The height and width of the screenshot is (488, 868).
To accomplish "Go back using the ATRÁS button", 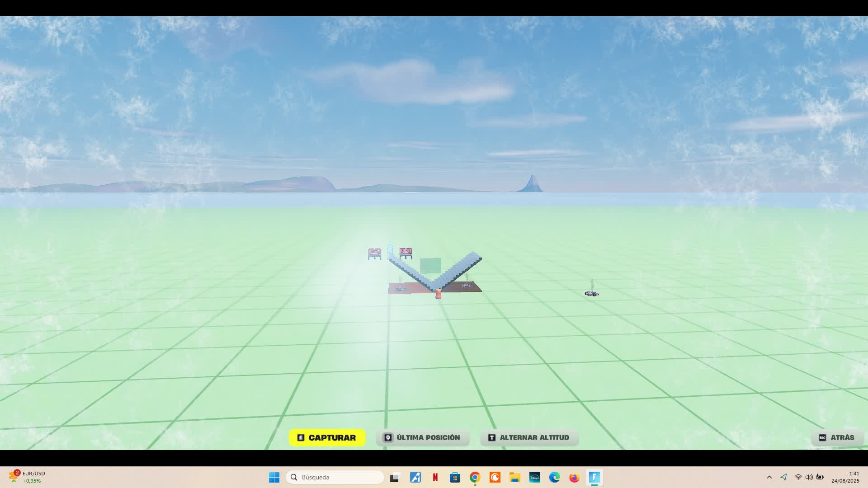I will pos(837,437).
